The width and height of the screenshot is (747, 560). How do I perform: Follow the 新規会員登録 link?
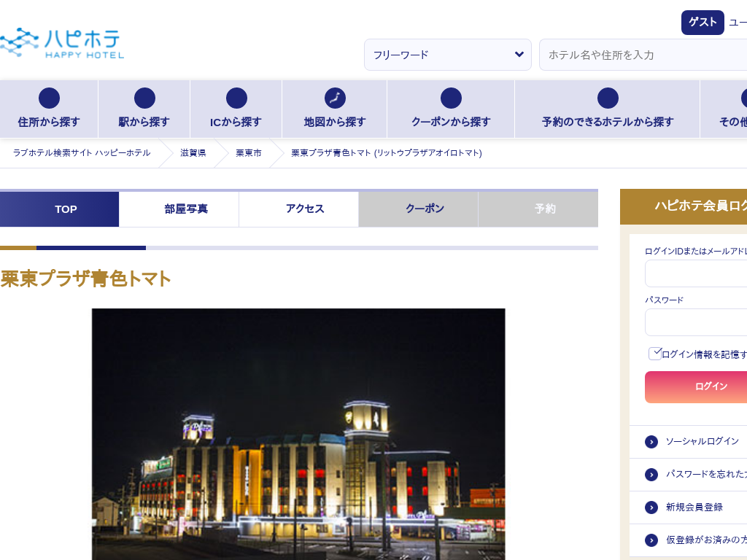pyautogui.click(x=694, y=507)
